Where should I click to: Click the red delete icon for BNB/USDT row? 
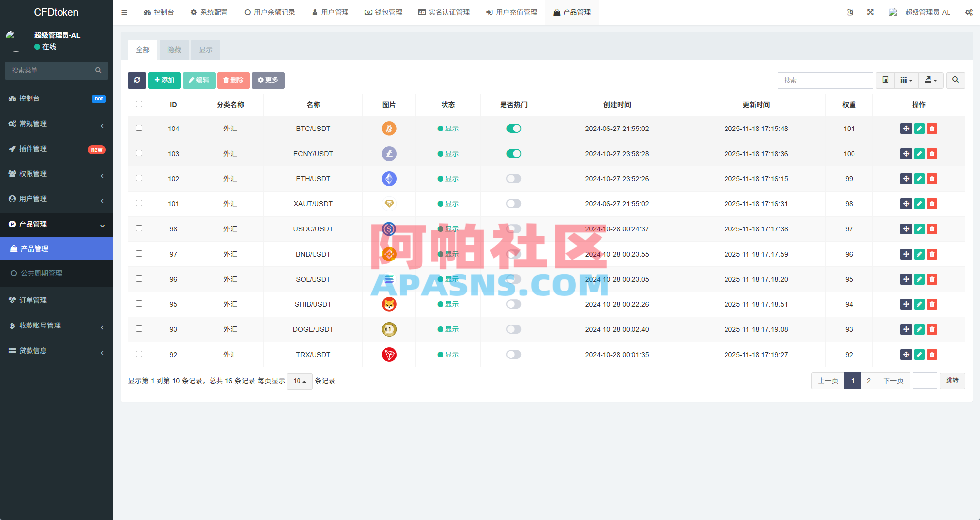(x=932, y=254)
